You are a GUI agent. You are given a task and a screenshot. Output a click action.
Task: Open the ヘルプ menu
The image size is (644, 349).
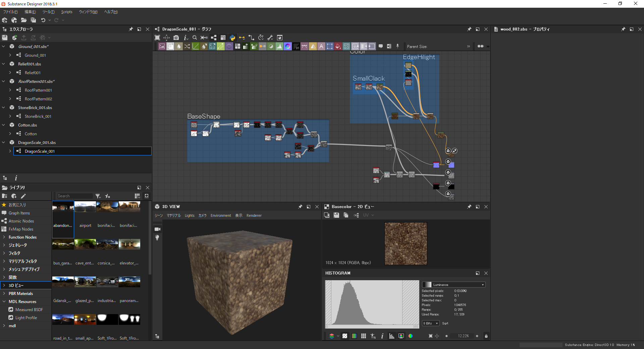[x=111, y=12]
